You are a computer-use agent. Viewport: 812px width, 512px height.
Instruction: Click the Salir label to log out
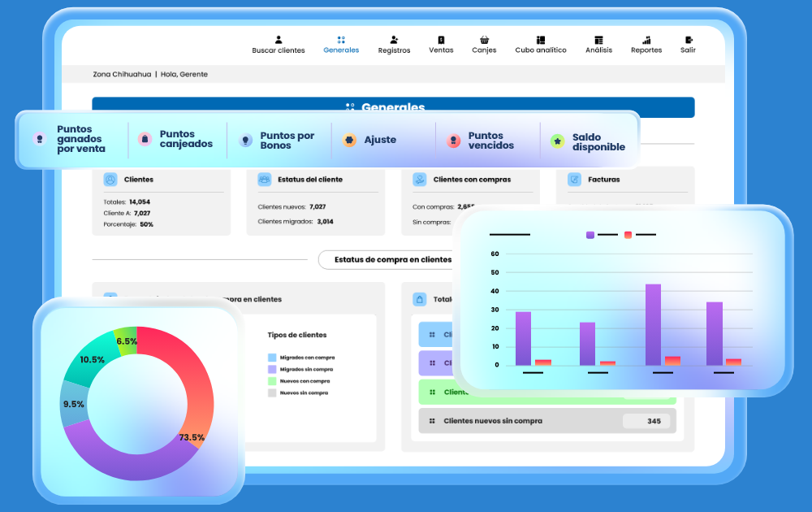(x=689, y=50)
